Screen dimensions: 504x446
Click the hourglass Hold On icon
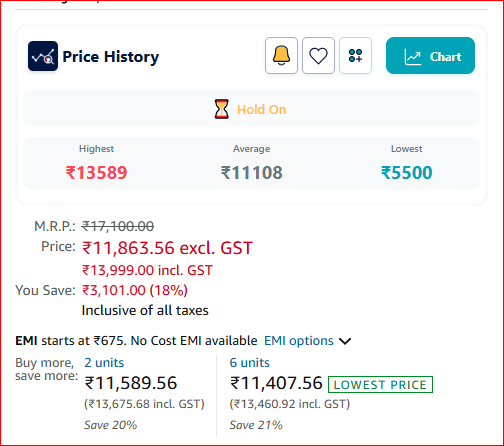pyautogui.click(x=222, y=109)
